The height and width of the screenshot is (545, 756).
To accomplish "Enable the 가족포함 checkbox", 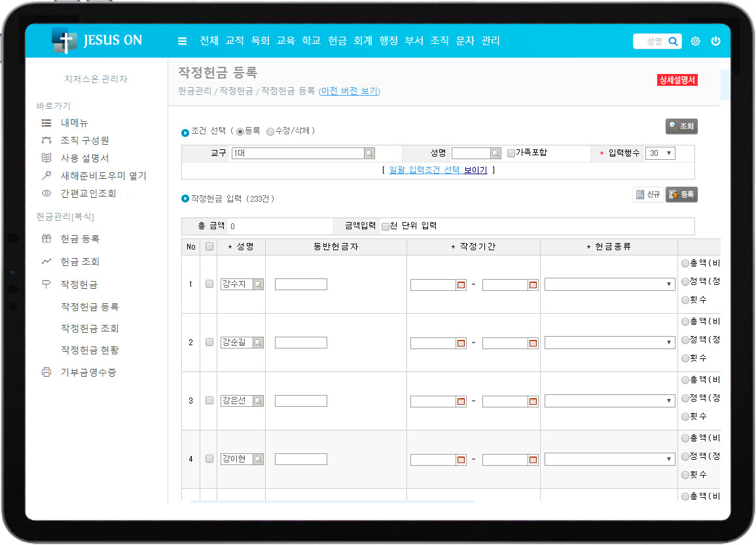I will [x=511, y=153].
